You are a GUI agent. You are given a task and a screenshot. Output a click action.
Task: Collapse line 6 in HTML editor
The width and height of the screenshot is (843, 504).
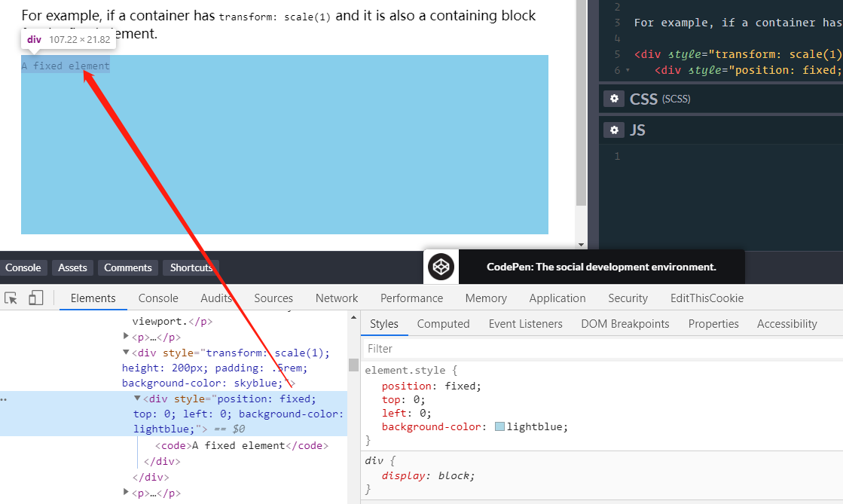tap(628, 71)
